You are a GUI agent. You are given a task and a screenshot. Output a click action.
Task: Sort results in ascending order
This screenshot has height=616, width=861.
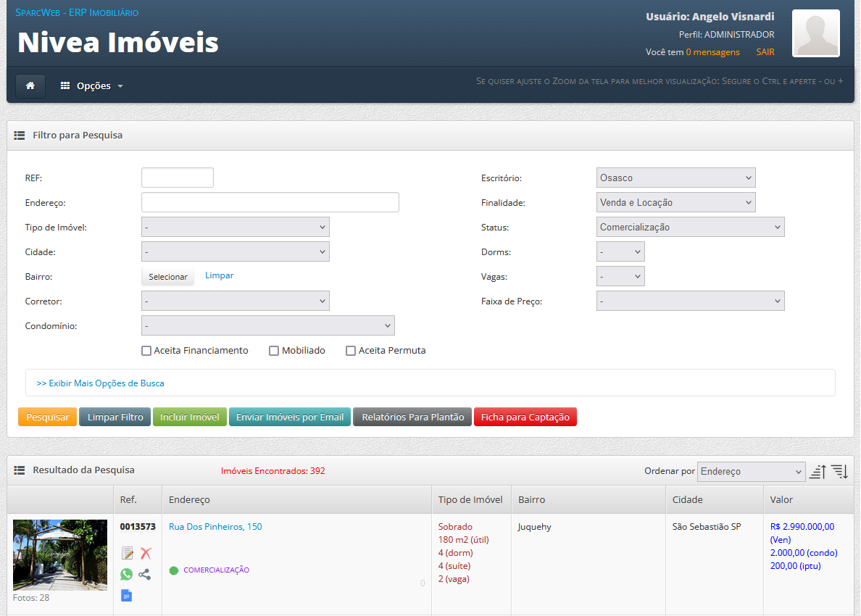818,472
